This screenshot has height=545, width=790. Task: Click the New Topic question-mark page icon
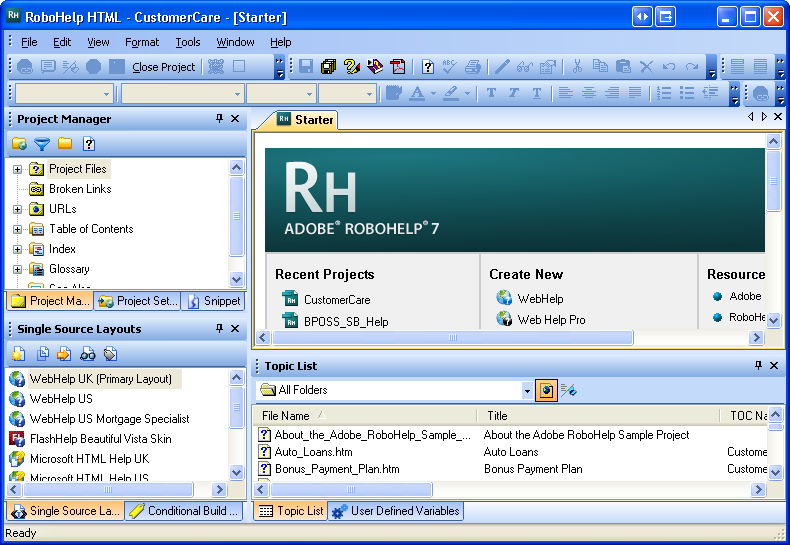[428, 66]
